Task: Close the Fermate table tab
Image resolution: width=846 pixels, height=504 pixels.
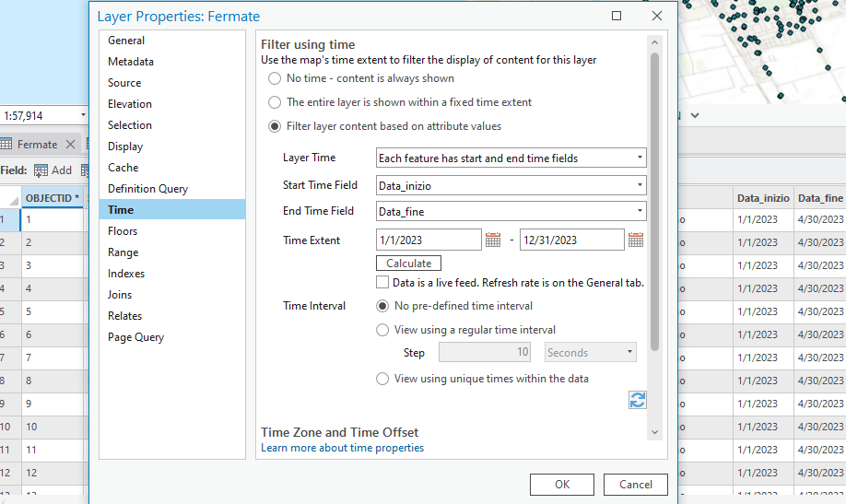Action: pos(71,145)
